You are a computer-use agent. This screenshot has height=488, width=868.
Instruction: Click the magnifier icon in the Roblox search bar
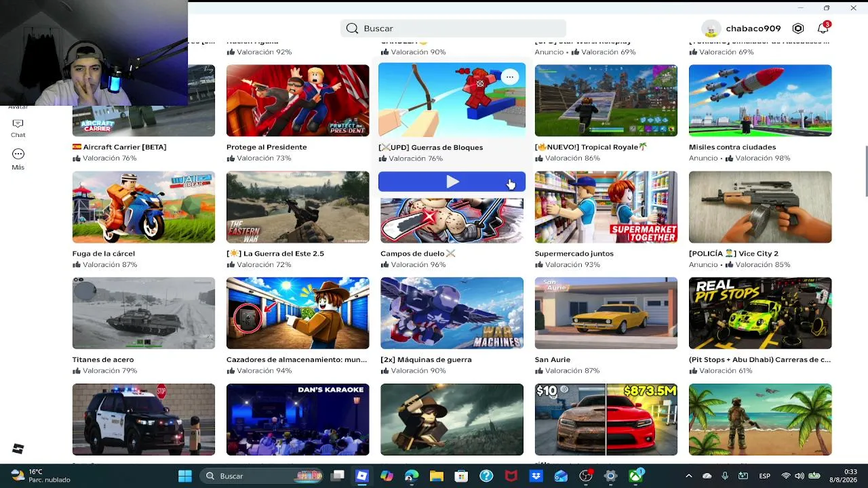click(352, 28)
